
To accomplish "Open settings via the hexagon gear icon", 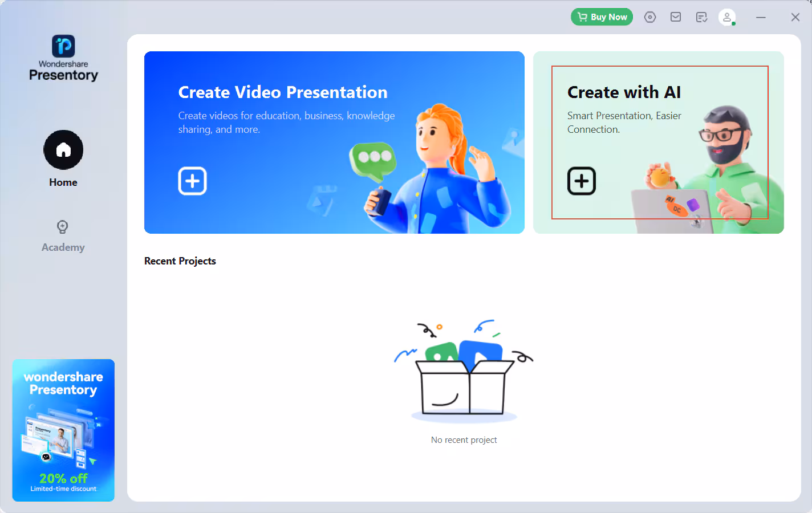I will pyautogui.click(x=650, y=17).
